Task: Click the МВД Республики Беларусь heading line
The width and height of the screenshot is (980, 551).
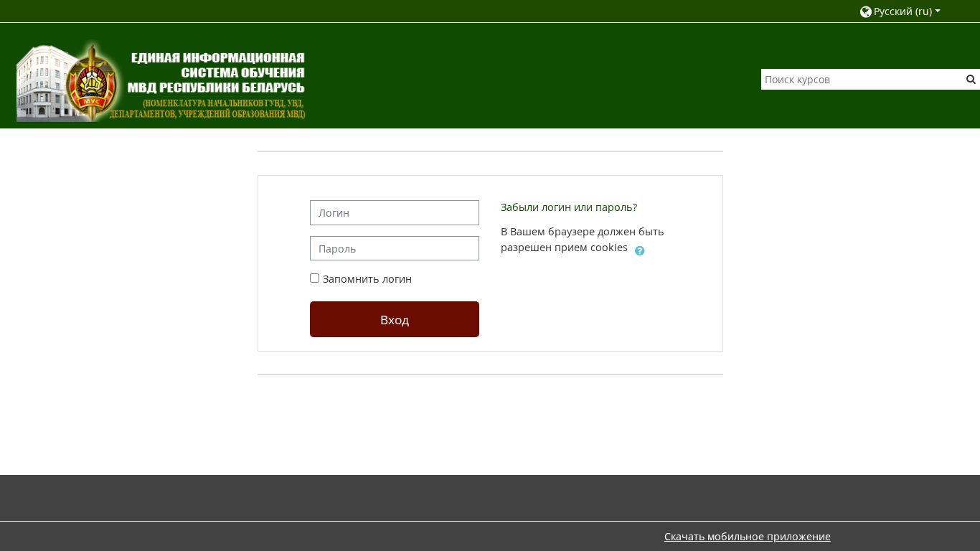Action: point(216,88)
